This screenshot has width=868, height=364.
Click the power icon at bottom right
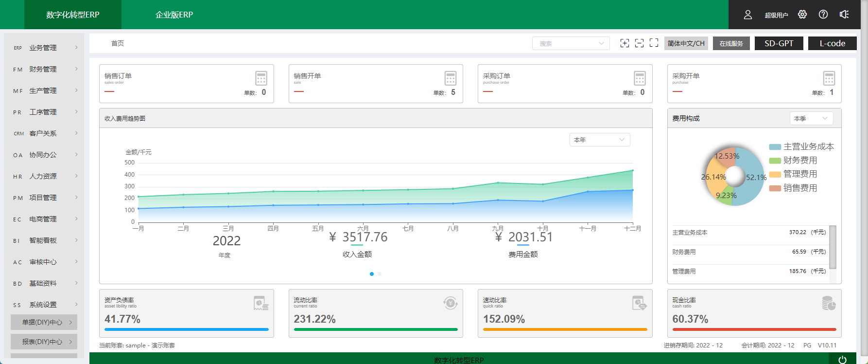842,360
